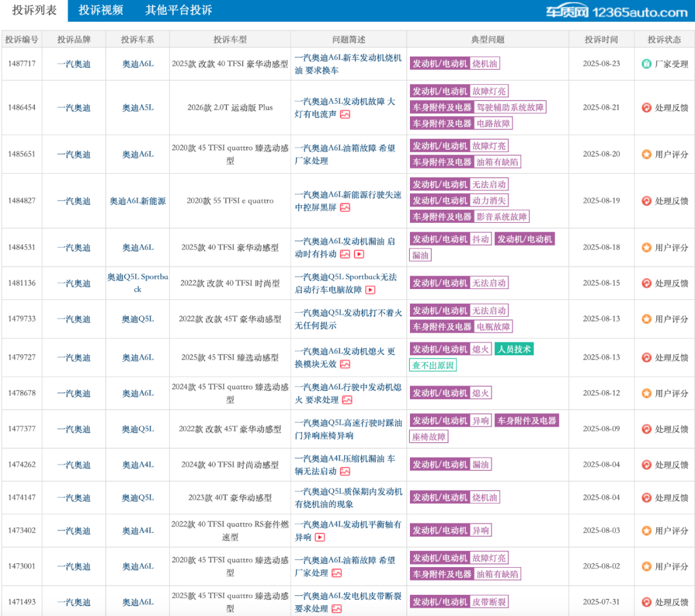Click the green 人员技术 tag
Image resolution: width=695 pixels, height=616 pixels.
tap(514, 349)
